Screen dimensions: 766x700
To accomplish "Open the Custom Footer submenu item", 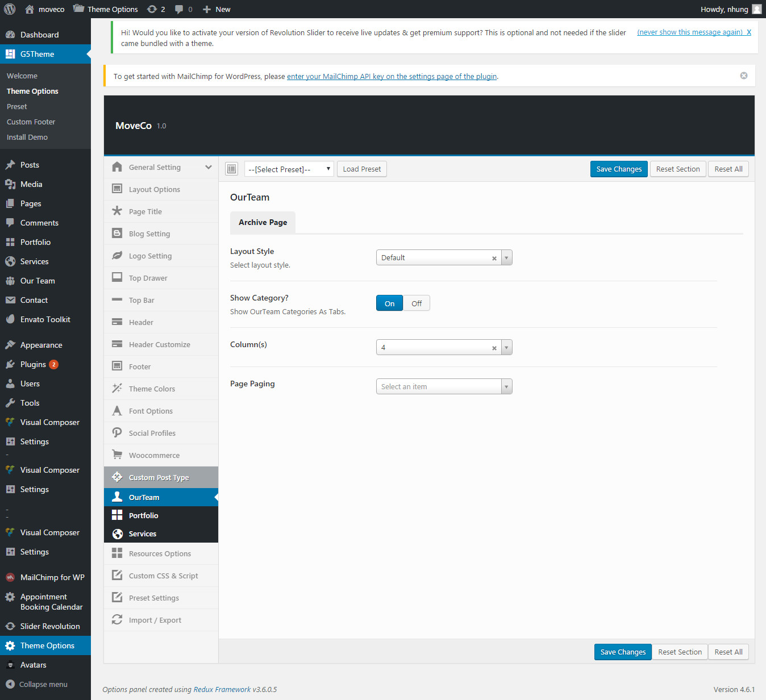I will [31, 122].
